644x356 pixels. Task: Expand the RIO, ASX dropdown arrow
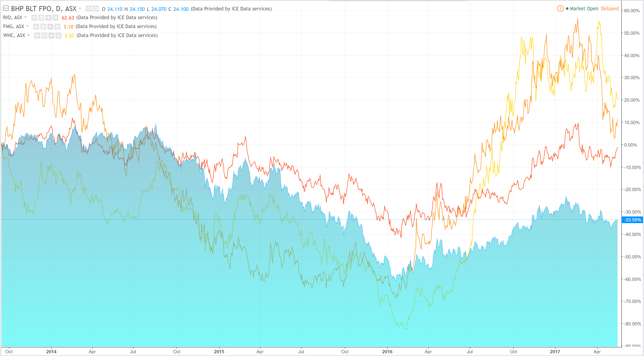tap(26, 17)
